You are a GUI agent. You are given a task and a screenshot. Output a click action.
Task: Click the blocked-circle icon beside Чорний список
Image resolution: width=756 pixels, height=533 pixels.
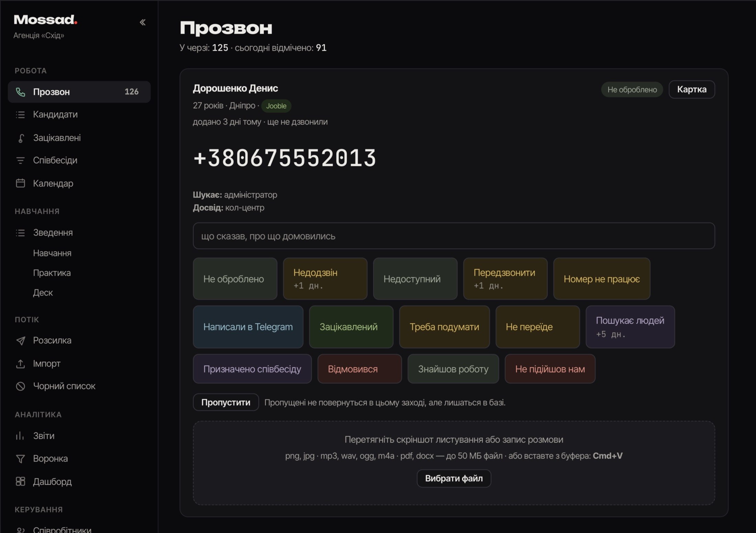click(x=21, y=386)
